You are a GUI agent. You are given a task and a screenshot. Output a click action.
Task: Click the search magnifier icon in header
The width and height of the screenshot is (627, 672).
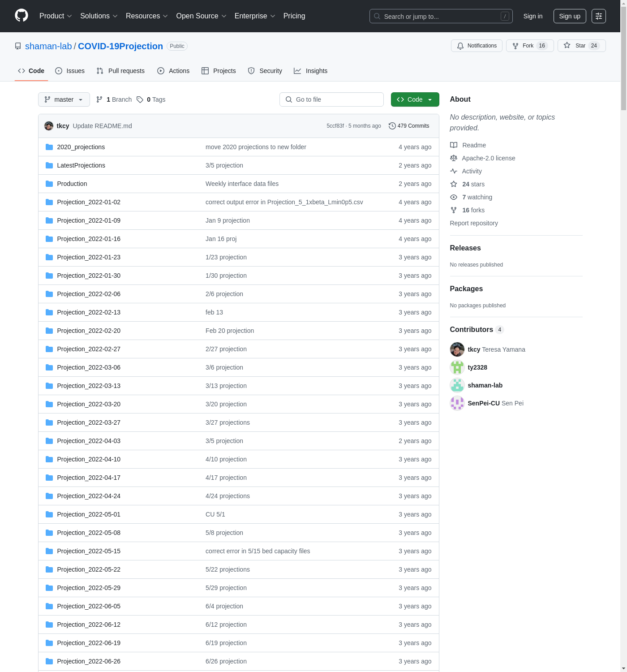point(377,16)
